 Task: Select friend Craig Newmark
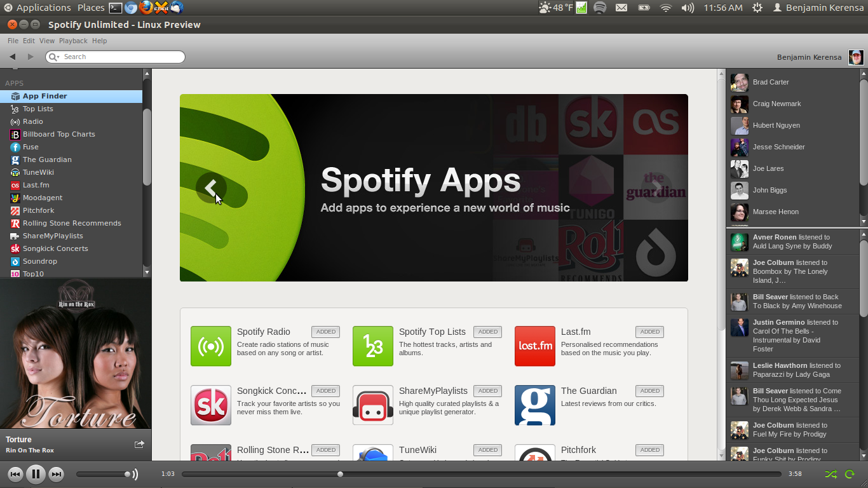[792, 104]
